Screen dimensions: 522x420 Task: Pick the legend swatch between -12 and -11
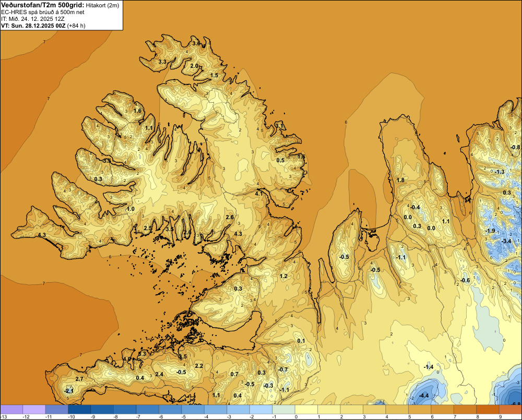click(x=34, y=410)
